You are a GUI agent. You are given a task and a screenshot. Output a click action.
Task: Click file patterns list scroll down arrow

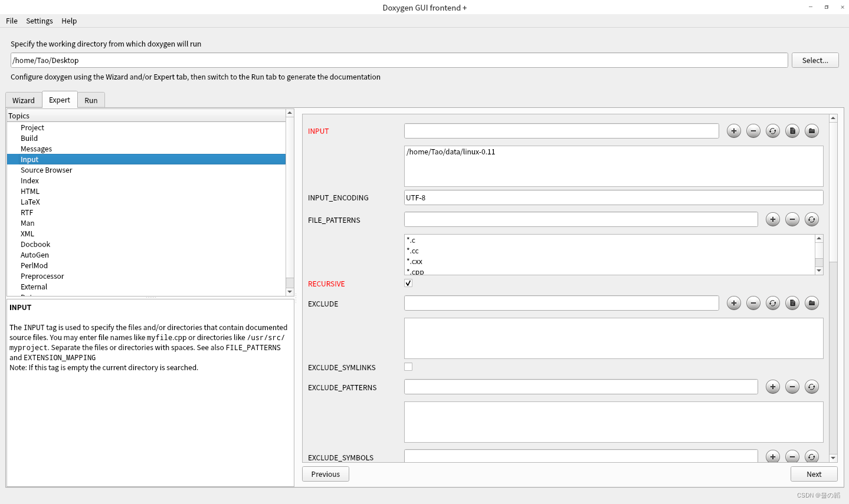[x=819, y=271]
